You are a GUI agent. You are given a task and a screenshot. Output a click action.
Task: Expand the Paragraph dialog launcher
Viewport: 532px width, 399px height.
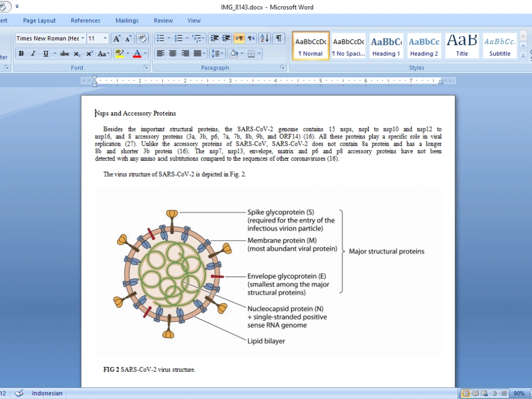[x=282, y=68]
